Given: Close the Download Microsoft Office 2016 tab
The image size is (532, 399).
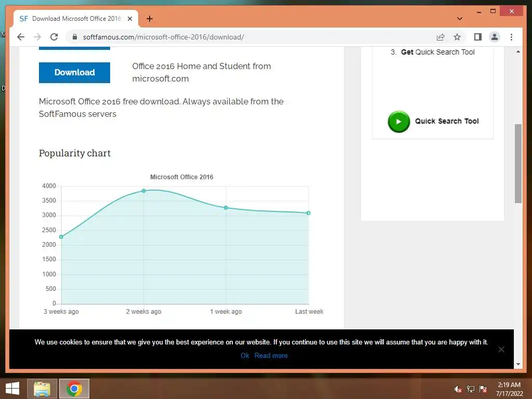Looking at the screenshot, I should pos(129,19).
